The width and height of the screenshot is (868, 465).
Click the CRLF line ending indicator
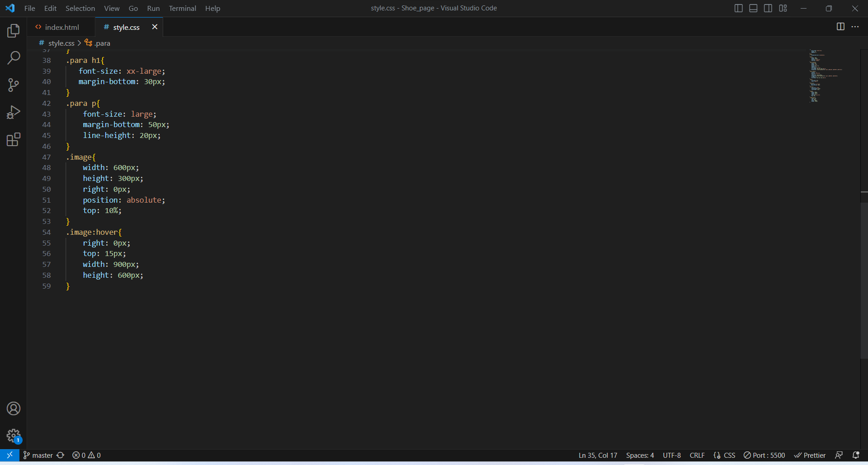[697, 455]
